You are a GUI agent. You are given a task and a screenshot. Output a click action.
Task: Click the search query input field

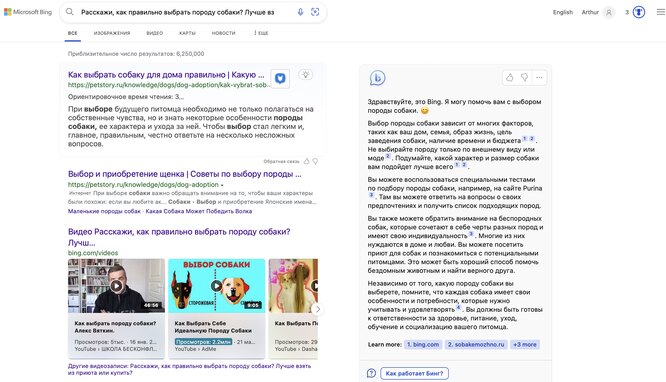click(x=178, y=12)
